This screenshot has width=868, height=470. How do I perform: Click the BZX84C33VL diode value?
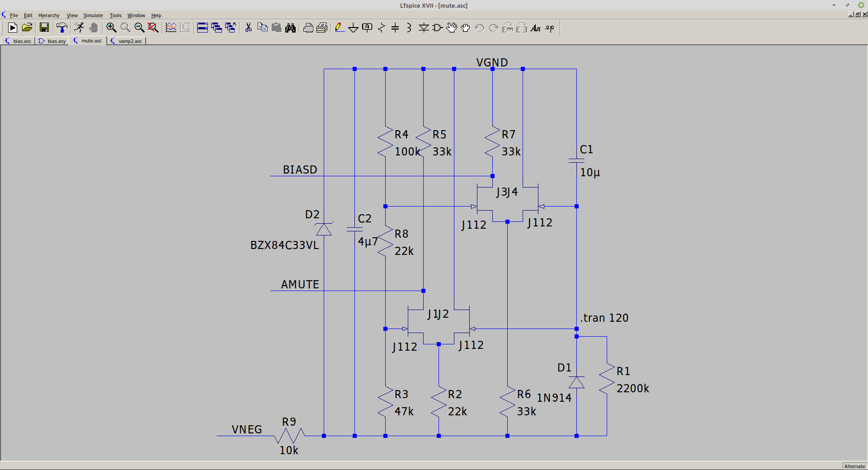285,245
